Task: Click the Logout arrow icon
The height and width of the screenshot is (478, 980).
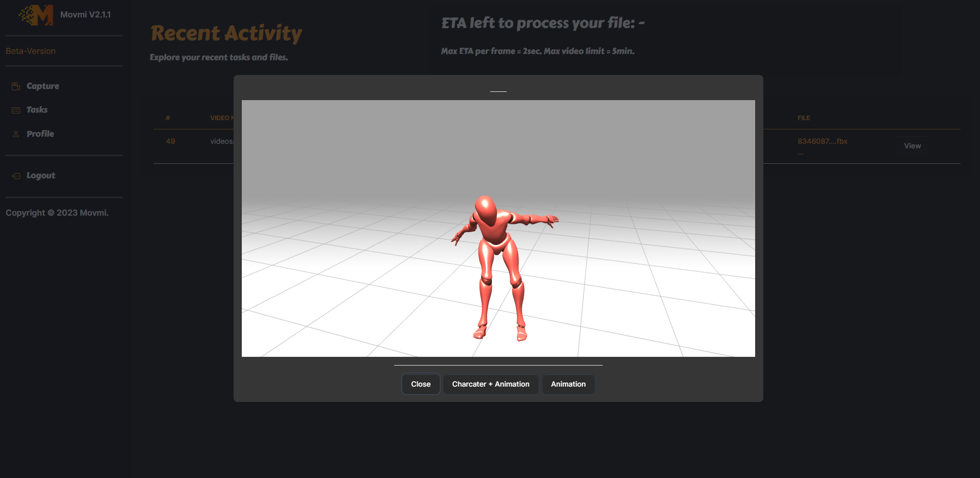Action: [x=16, y=176]
